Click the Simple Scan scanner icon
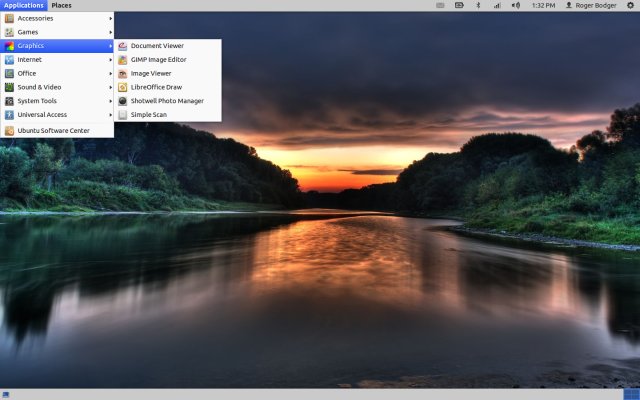This screenshot has height=400, width=640. [x=122, y=115]
